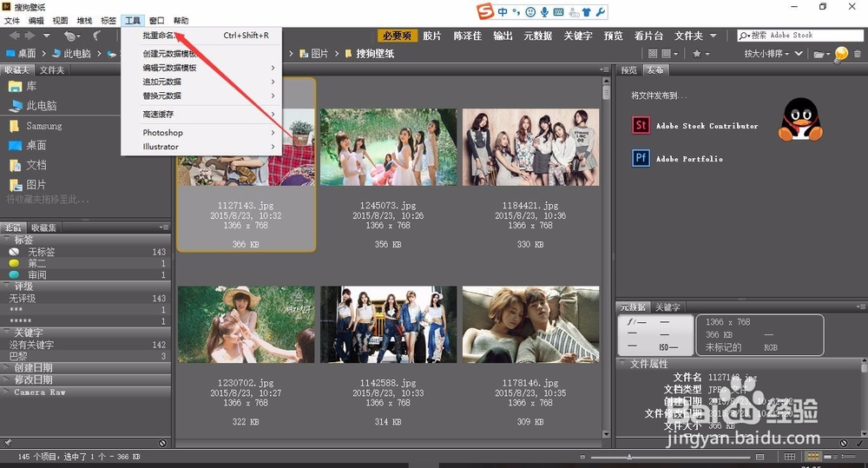Go back with the left arrow icon

[14, 36]
